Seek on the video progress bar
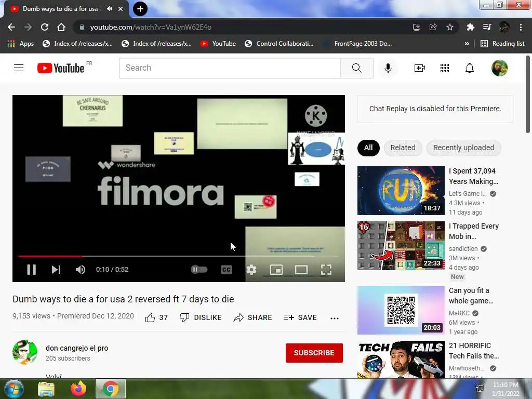Screen dimensions: 532x399 [x=179, y=256]
